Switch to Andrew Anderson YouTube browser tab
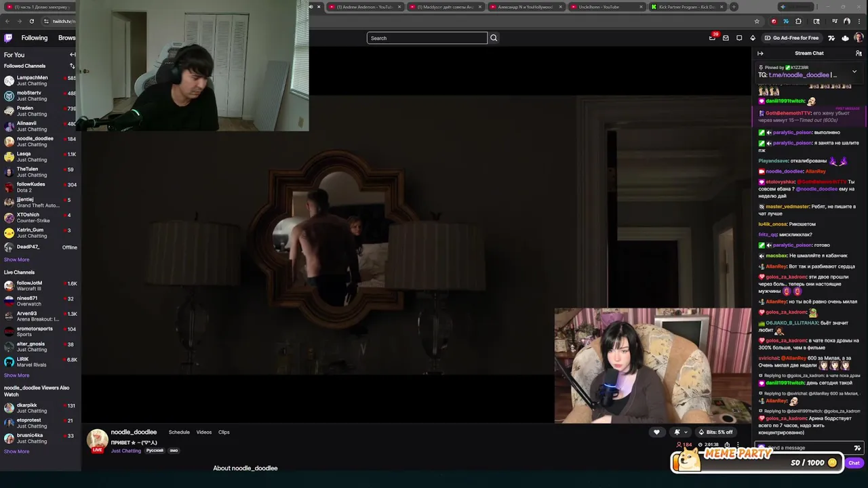This screenshot has width=868, height=488. point(365,7)
